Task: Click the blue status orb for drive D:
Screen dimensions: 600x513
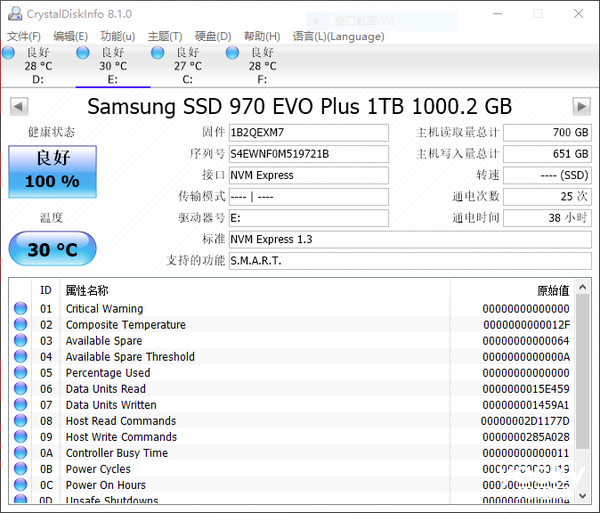Action: (8, 53)
